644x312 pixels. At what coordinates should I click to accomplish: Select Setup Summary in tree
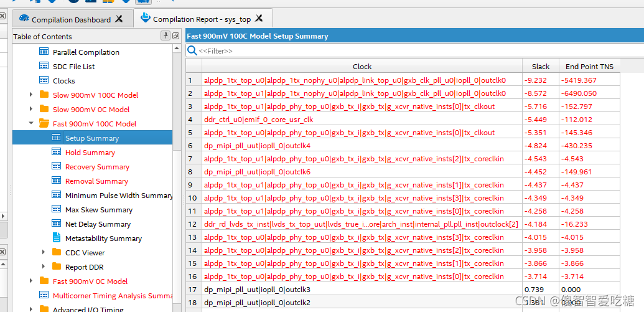[92, 138]
